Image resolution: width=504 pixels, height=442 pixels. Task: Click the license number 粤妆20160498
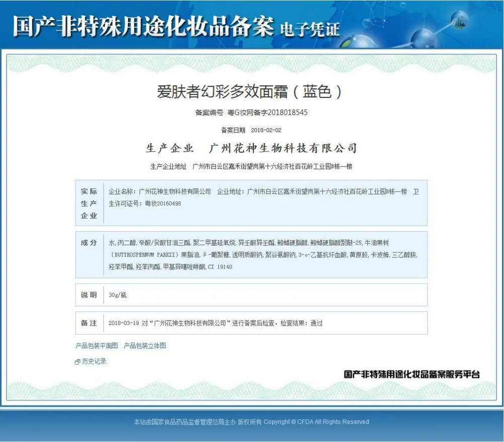(x=163, y=204)
